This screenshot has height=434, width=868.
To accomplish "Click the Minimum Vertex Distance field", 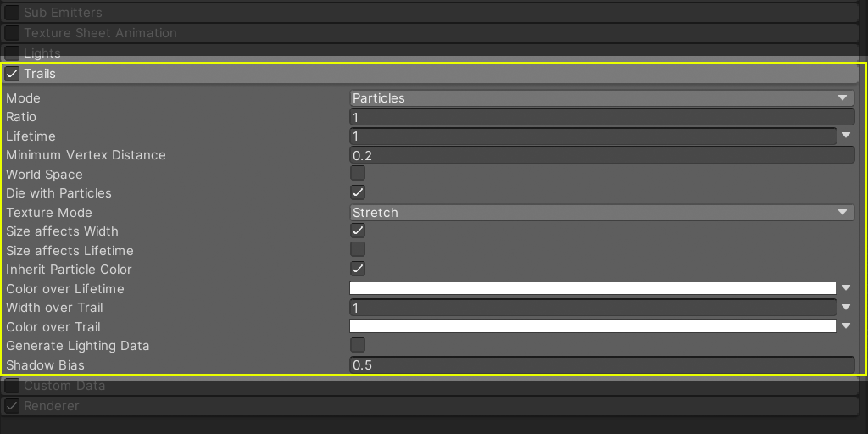I will pos(601,155).
